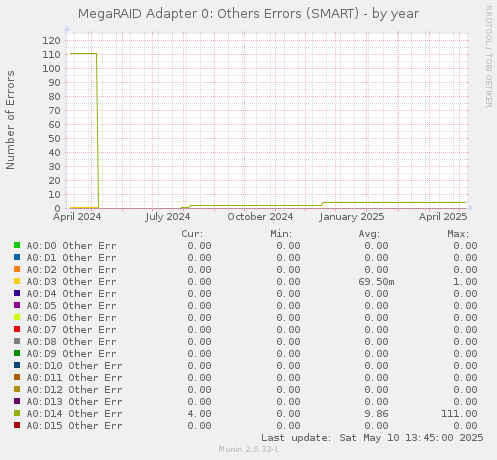
Task: Click the 'Min:' column header
Action: click(281, 234)
